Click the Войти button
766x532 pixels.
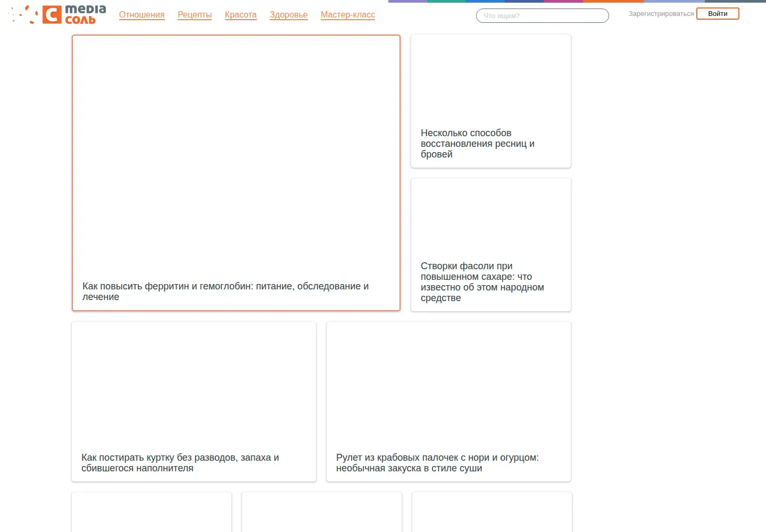[718, 14]
